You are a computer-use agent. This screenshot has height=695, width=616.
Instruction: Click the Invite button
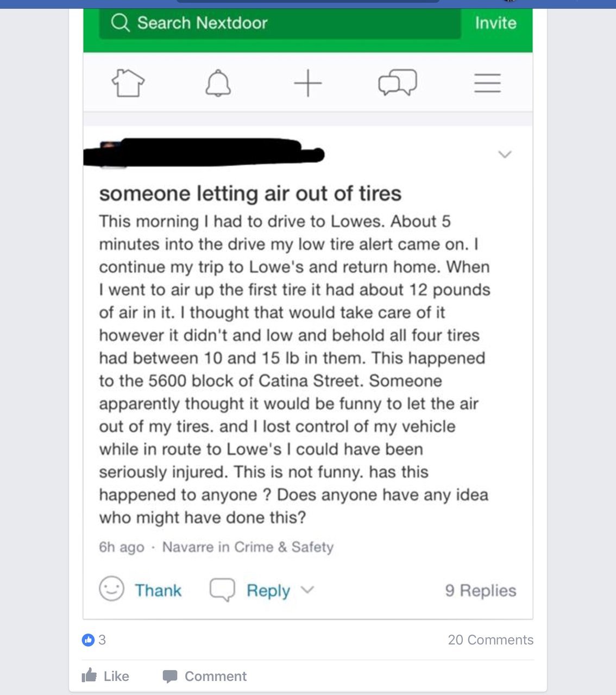click(495, 23)
